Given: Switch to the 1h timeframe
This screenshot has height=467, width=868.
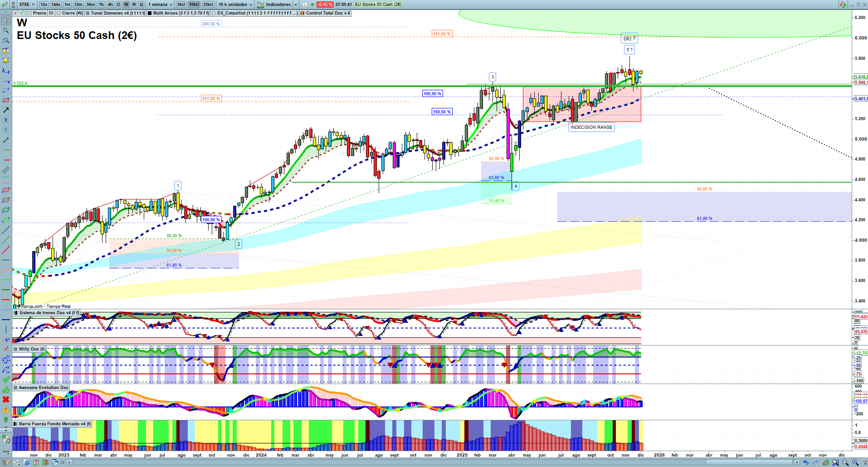Looking at the screenshot, I should (x=101, y=5).
